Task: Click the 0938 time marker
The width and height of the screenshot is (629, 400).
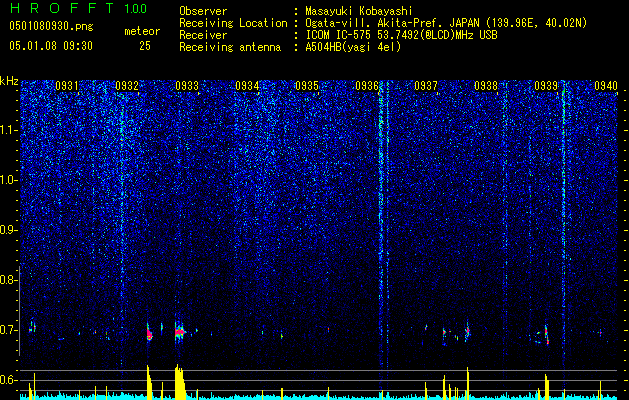Action: click(x=486, y=86)
